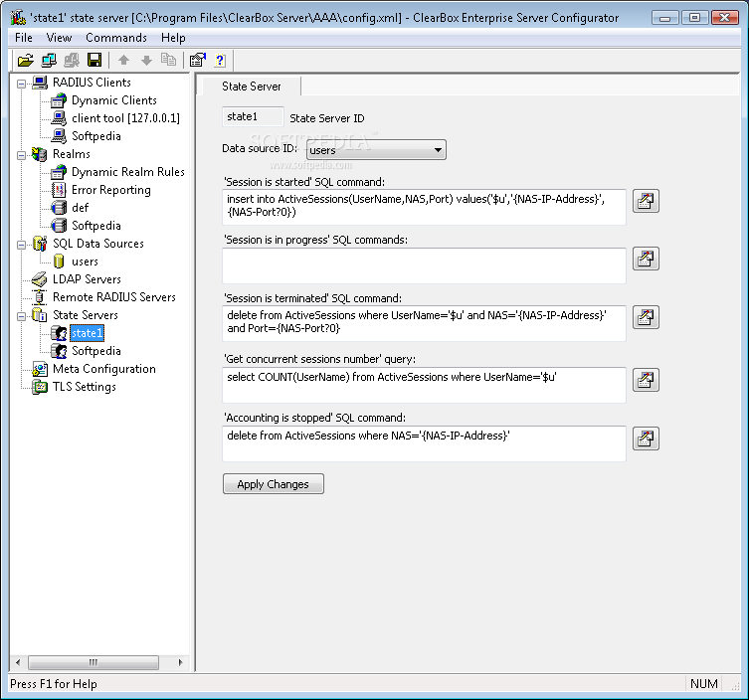Select Softpedia under Realms
This screenshot has height=700, width=749.
pos(96,226)
